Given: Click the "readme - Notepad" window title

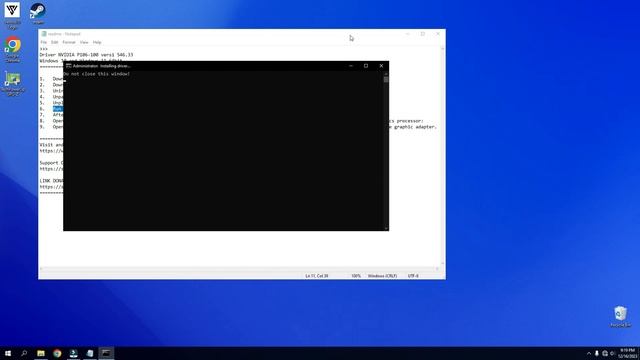Looking at the screenshot, I should [x=64, y=34].
